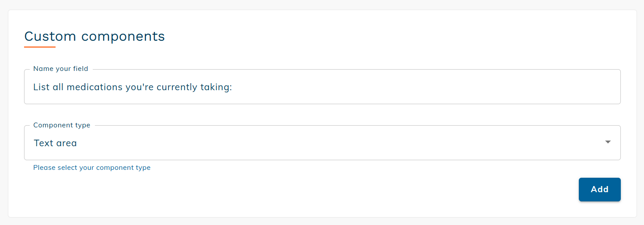Screen dimensions: 644x225
Task: Click the Name your field input
Action: click(x=322, y=87)
